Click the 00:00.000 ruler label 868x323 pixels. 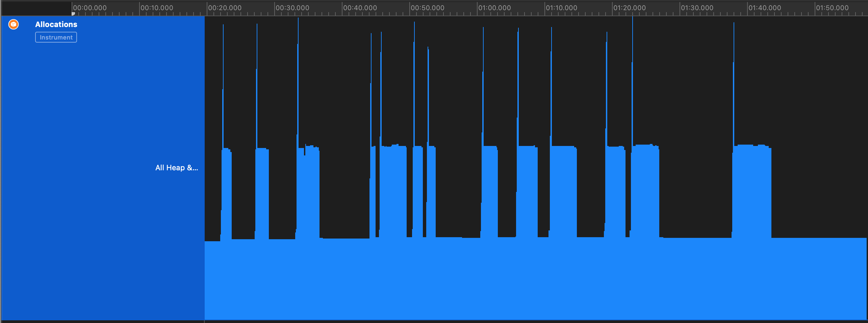point(90,8)
